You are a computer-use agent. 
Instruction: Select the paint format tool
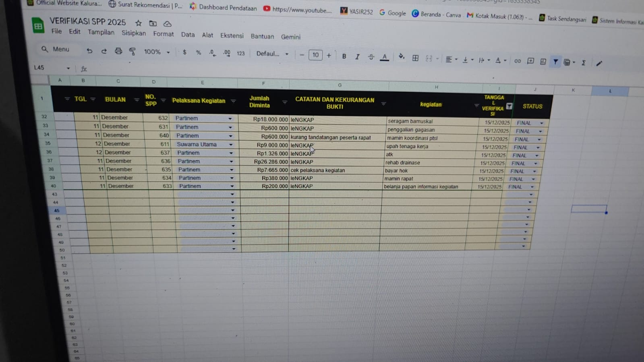point(133,52)
